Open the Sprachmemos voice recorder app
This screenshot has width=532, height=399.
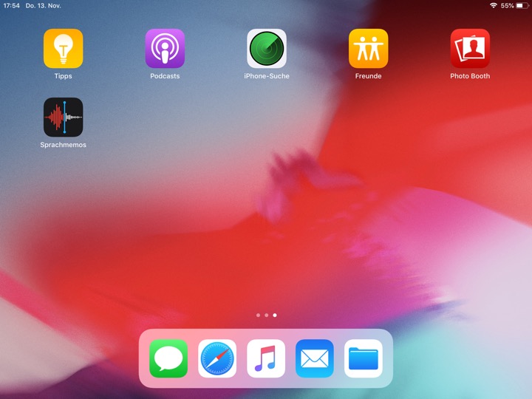pos(63,117)
